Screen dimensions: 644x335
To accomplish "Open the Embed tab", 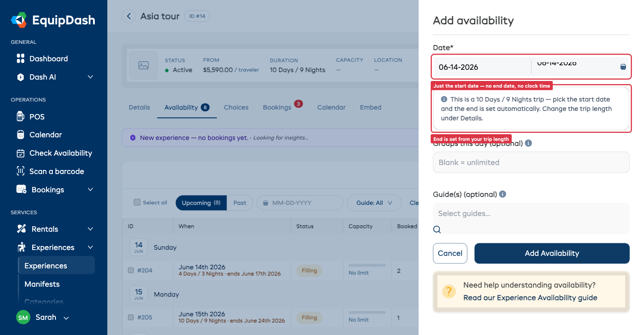I will 371,107.
